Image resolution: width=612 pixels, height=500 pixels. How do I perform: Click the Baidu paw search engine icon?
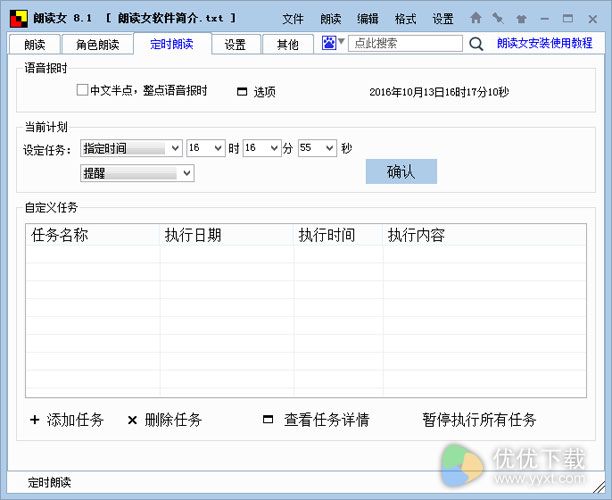click(329, 43)
